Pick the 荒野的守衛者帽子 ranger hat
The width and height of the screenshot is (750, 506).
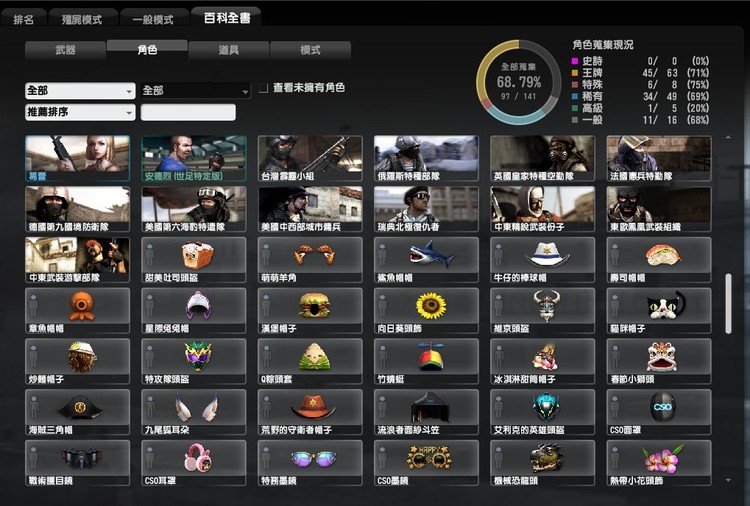tap(310, 412)
